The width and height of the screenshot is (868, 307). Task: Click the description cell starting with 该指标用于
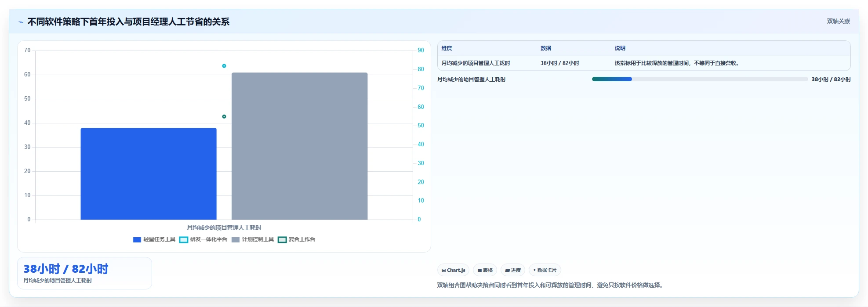(677, 63)
